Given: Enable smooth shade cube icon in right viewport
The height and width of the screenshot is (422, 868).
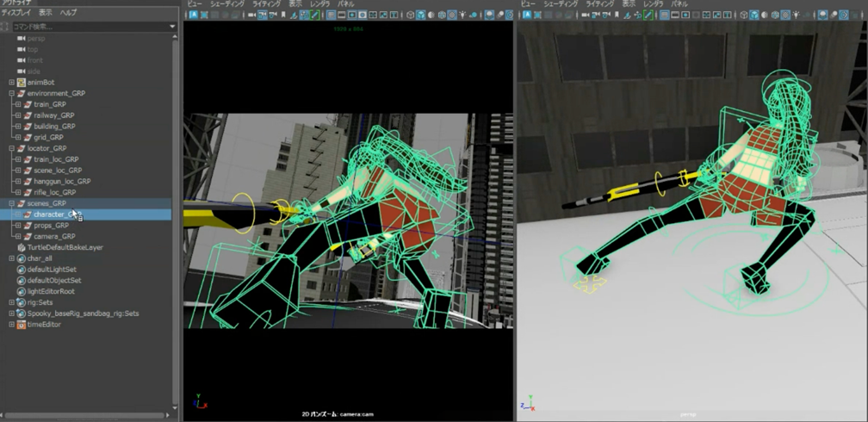Looking at the screenshot, I should 753,15.
